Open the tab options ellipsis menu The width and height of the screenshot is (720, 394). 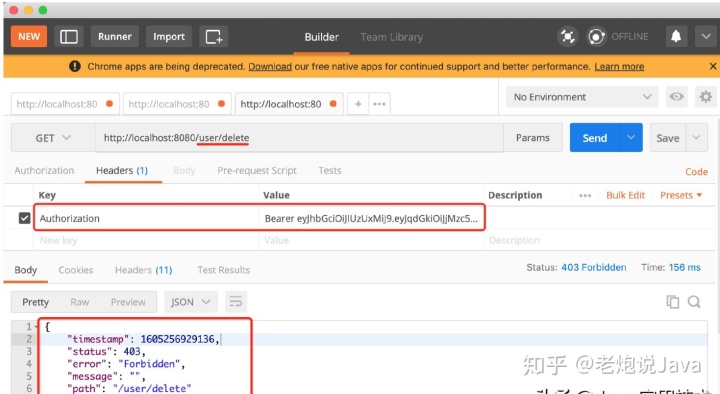pos(379,104)
